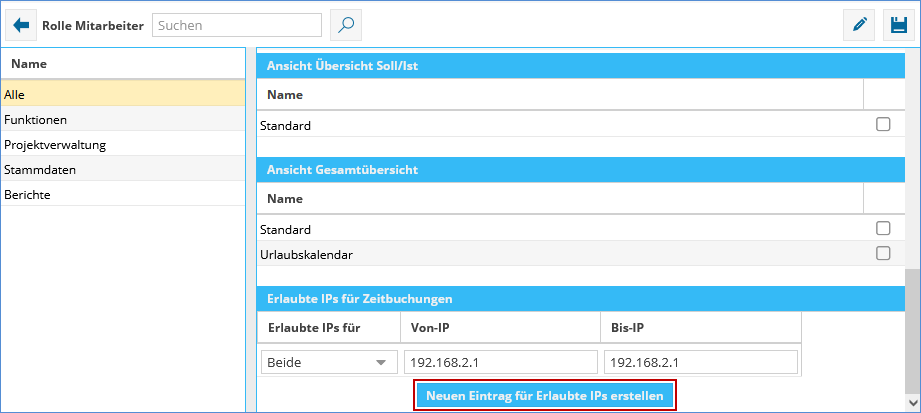The width and height of the screenshot is (921, 413).
Task: Click the vertical scrollbar thumb
Action: point(912,330)
